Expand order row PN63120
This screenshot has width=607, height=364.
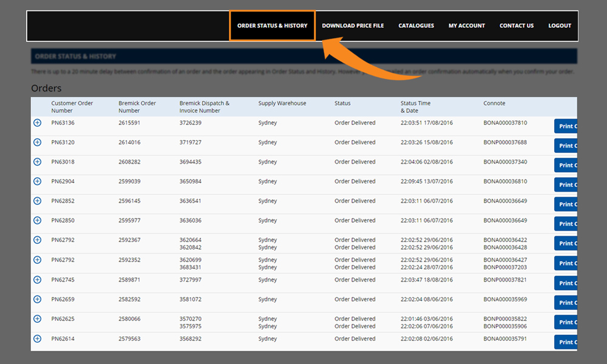(37, 143)
